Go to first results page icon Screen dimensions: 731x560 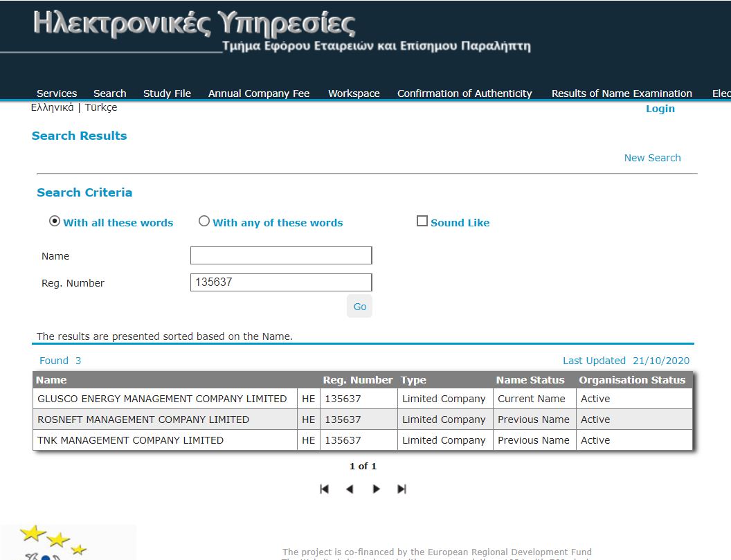pyautogui.click(x=324, y=489)
